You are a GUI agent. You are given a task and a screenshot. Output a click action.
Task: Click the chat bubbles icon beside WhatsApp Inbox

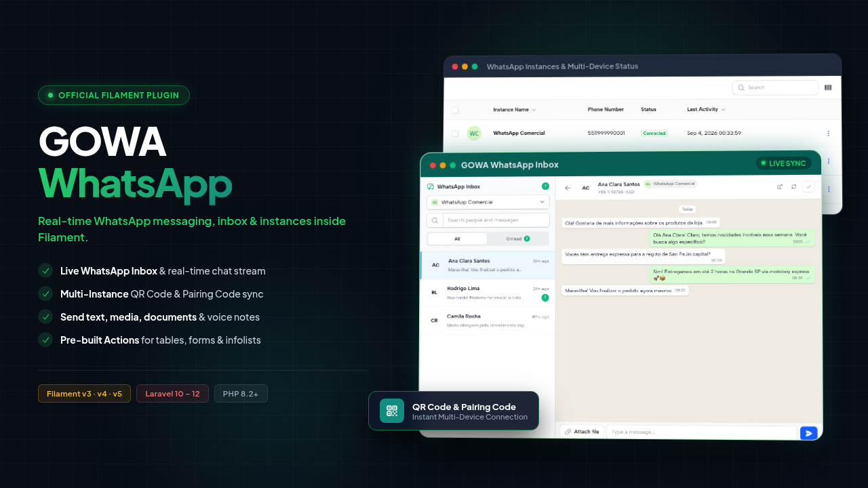coord(431,186)
